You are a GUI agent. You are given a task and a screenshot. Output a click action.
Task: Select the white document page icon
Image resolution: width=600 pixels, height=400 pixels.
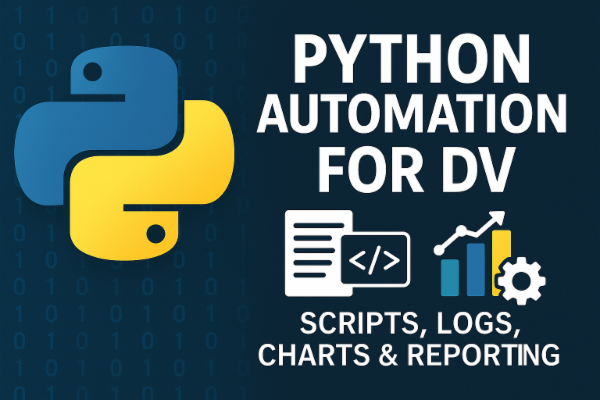tap(312, 252)
